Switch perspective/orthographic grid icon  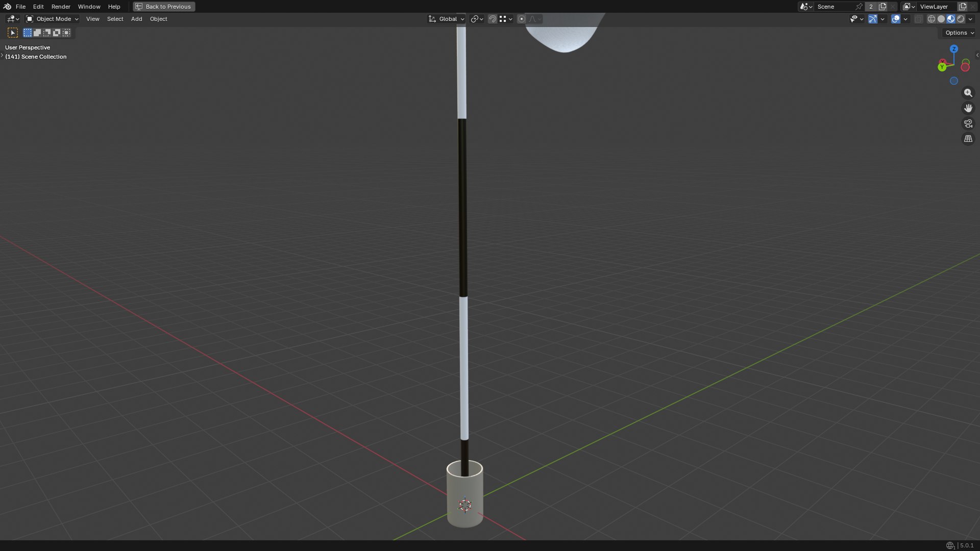[x=968, y=139]
